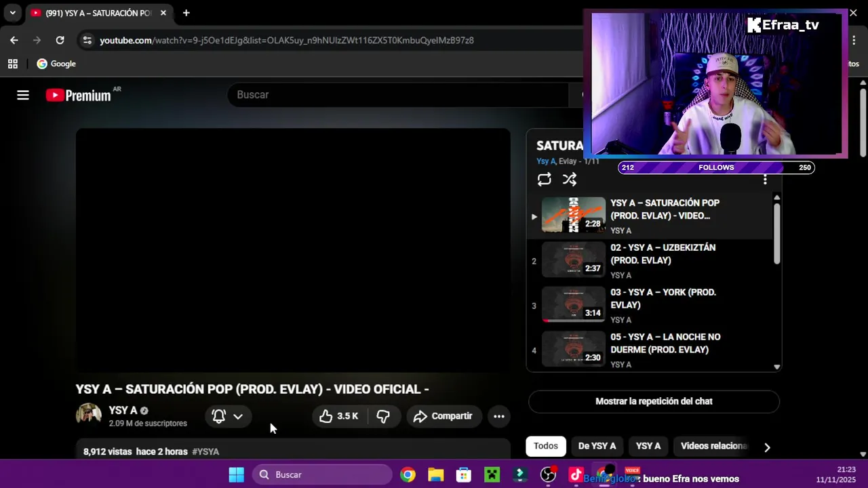868x488 pixels.
Task: Open YSY A channel name link
Action: [x=123, y=410]
